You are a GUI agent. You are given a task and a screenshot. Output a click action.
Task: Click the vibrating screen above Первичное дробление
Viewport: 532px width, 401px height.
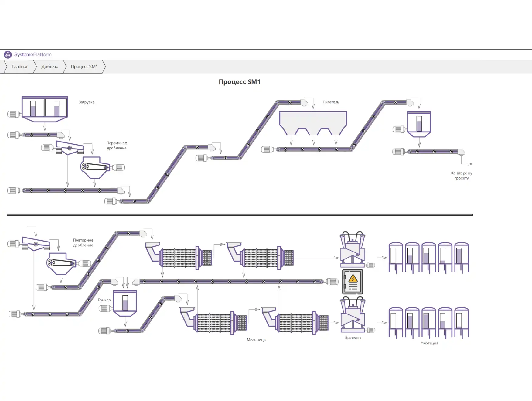70,148
